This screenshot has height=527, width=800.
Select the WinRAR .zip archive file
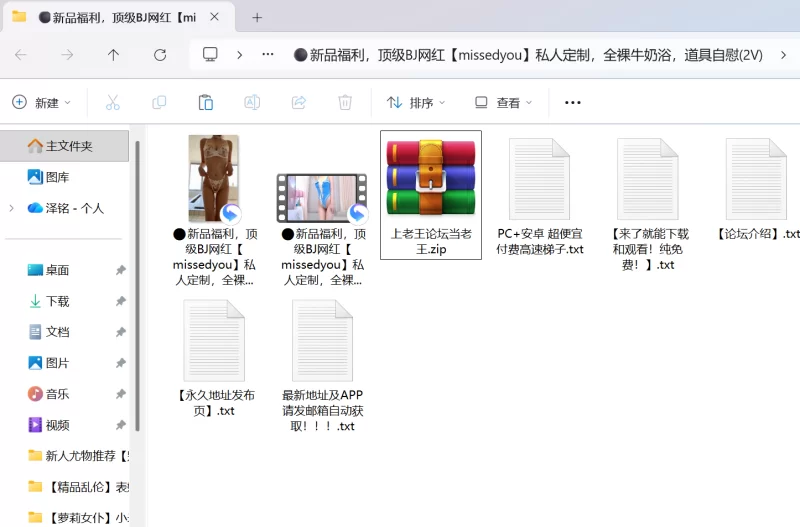point(431,194)
